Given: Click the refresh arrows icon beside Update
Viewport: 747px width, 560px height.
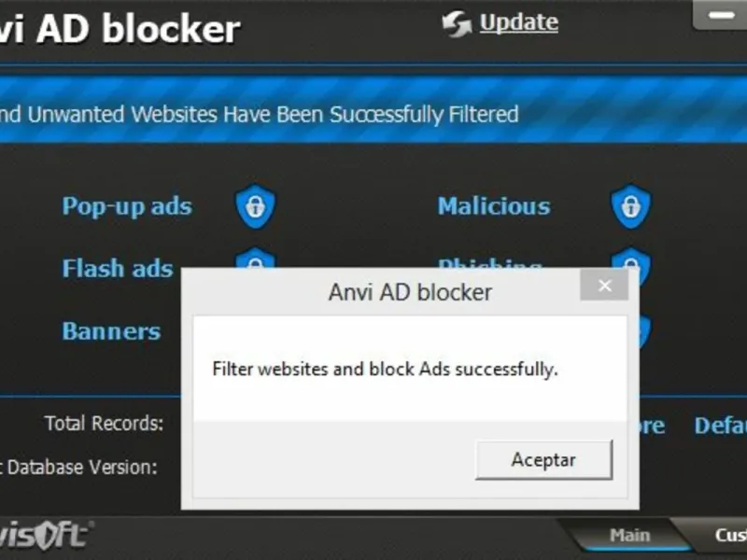Looking at the screenshot, I should [457, 24].
